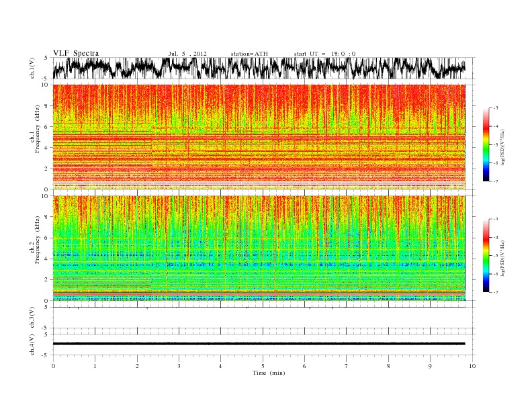Click the "start UT = 18:0:0" header text
532x411 pixels.
pyautogui.click(x=324, y=54)
